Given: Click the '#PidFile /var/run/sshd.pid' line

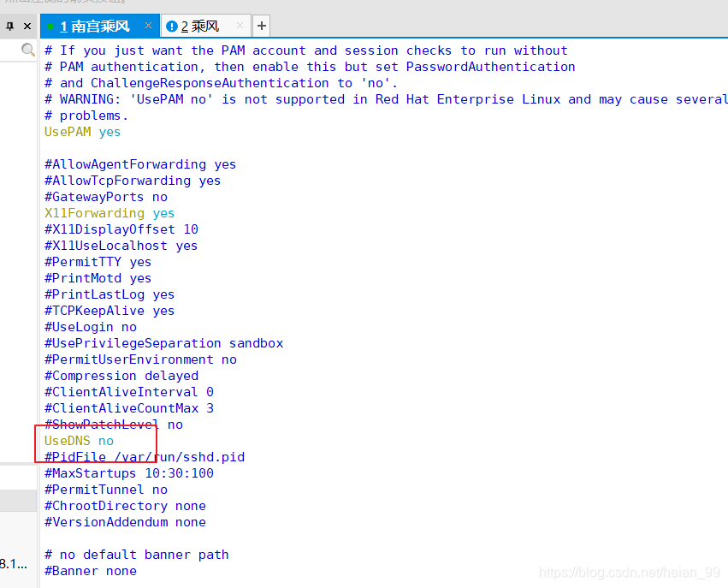Looking at the screenshot, I should coord(145,457).
